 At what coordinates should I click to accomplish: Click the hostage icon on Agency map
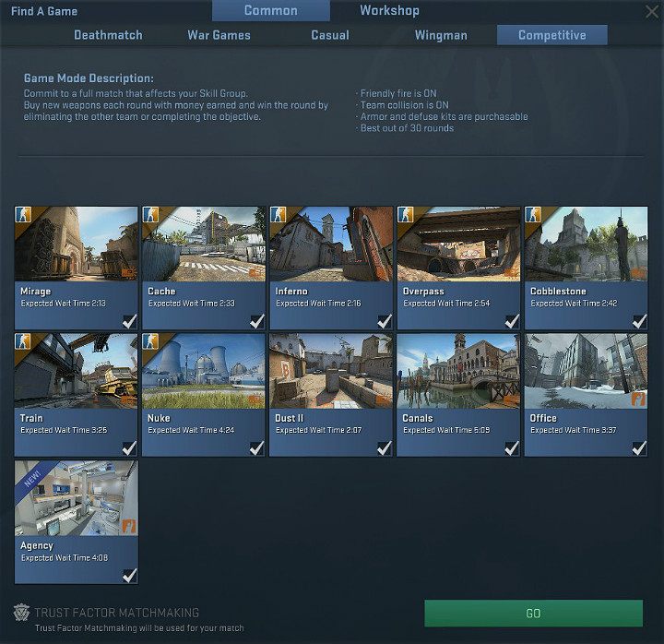[127, 526]
